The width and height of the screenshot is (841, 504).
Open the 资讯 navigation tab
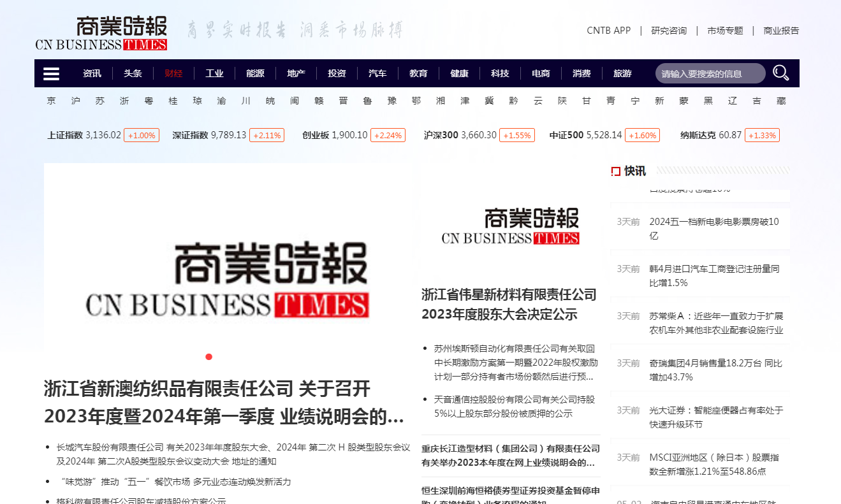click(x=92, y=73)
